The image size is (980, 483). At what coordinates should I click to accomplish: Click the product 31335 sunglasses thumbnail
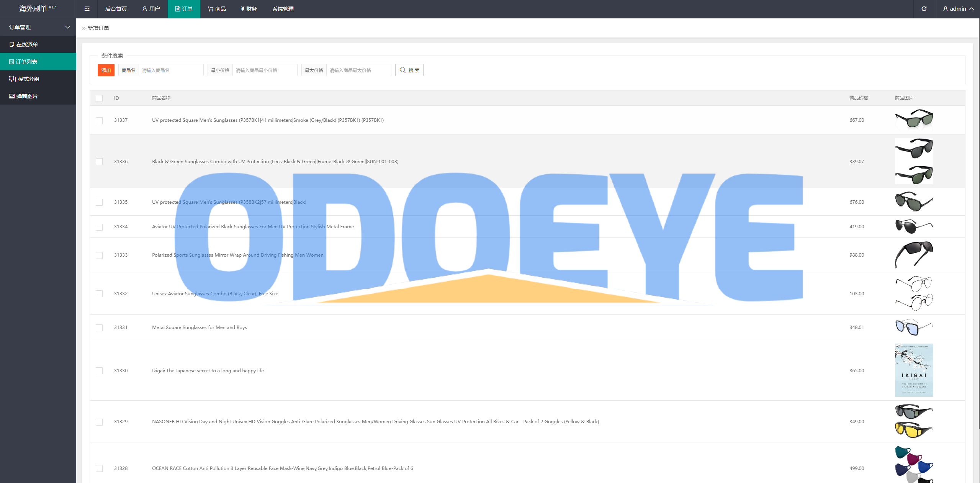pyautogui.click(x=914, y=201)
